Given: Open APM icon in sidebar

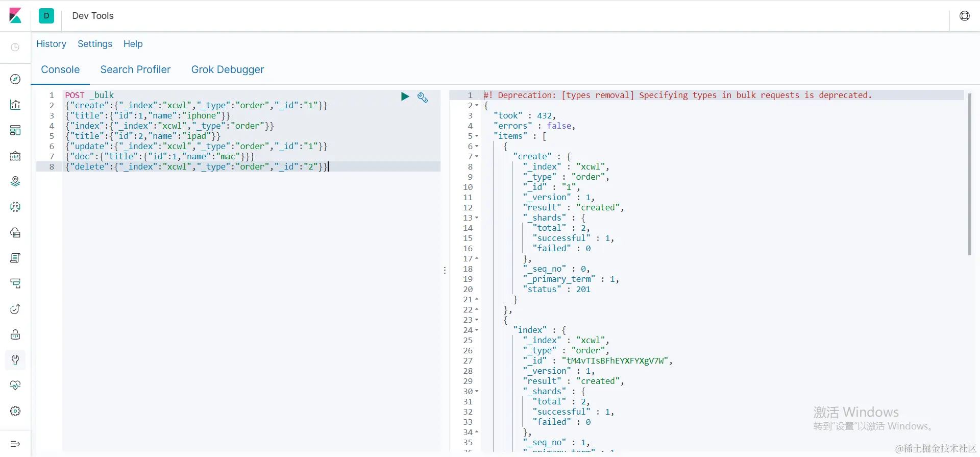Looking at the screenshot, I should (x=15, y=283).
